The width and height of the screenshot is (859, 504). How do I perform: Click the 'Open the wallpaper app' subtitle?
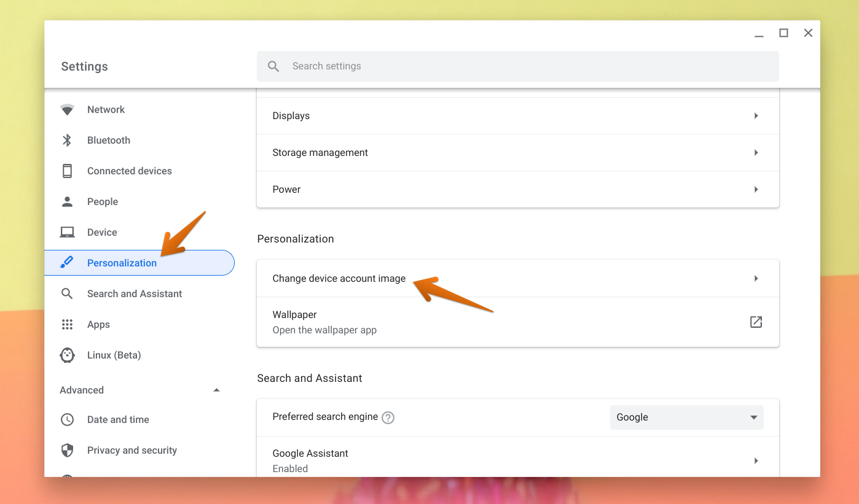pos(324,330)
